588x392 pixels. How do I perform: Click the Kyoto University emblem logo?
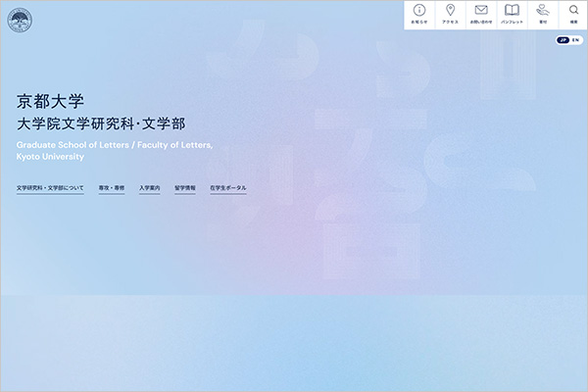(20, 20)
